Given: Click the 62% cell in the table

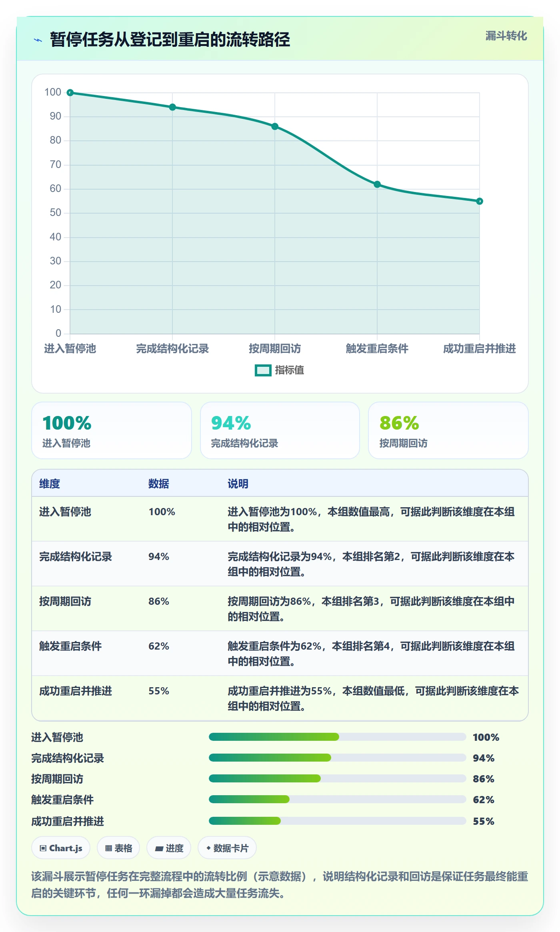Looking at the screenshot, I should click(159, 646).
